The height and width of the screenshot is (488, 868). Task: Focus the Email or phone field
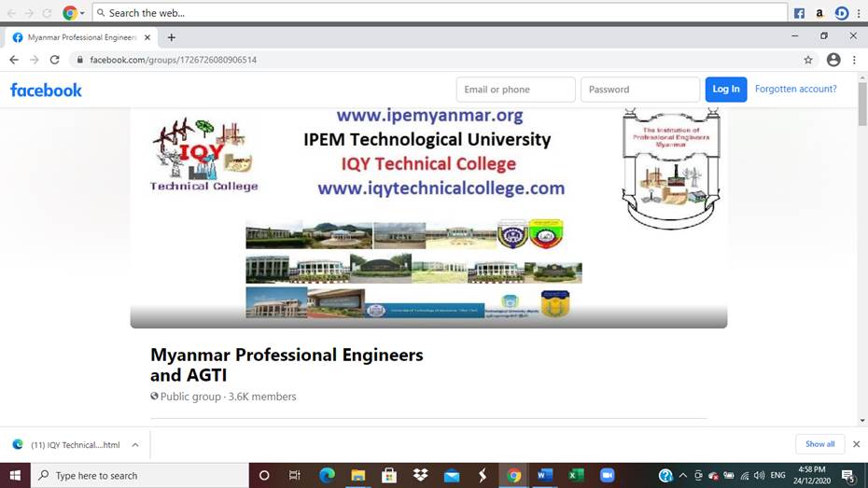coord(515,90)
